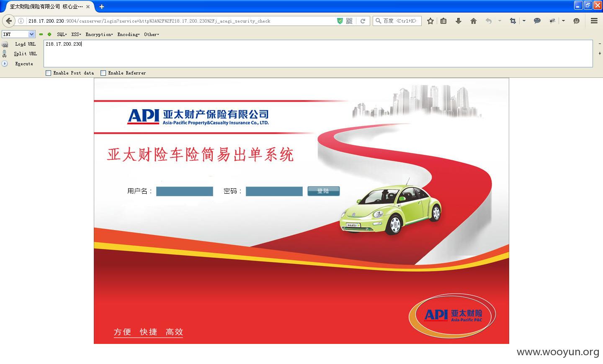
Task: Open the hamburger menu icon
Action: 594,21
